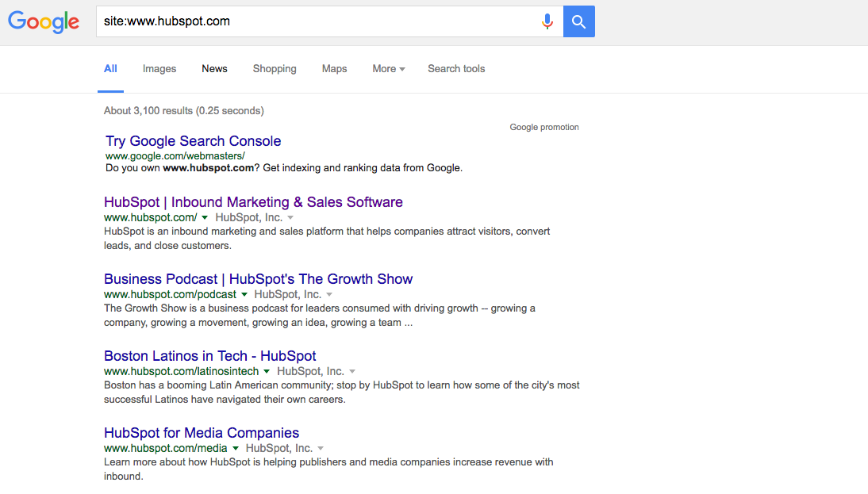The width and height of the screenshot is (868, 494).
Task: Click the Google logo
Action: click(44, 21)
